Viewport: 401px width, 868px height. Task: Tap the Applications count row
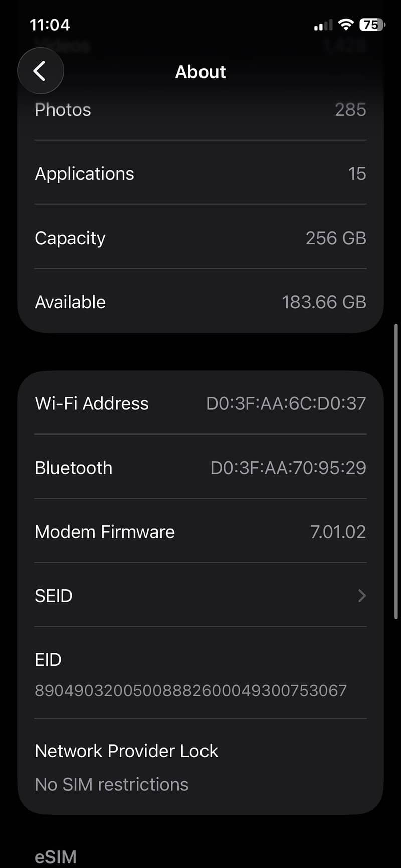tap(200, 173)
